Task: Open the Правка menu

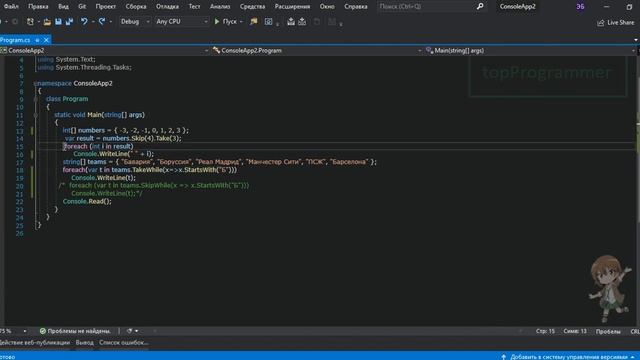Action: [38, 7]
